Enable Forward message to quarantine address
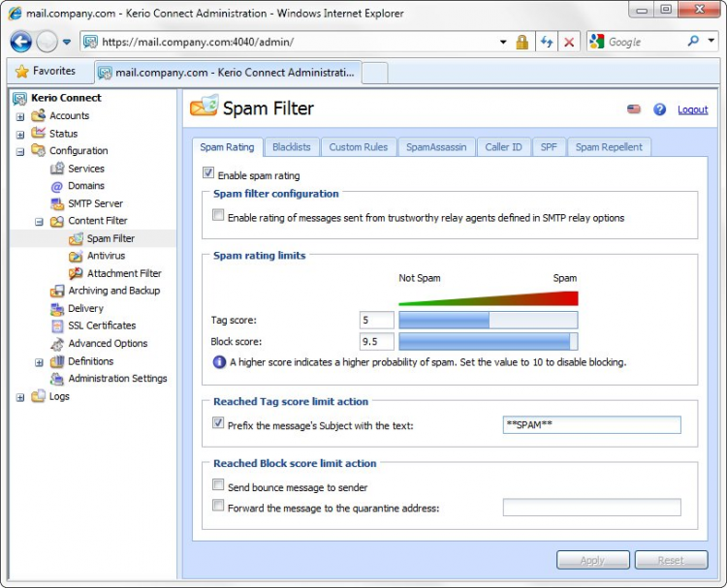This screenshot has width=727, height=588. point(218,505)
